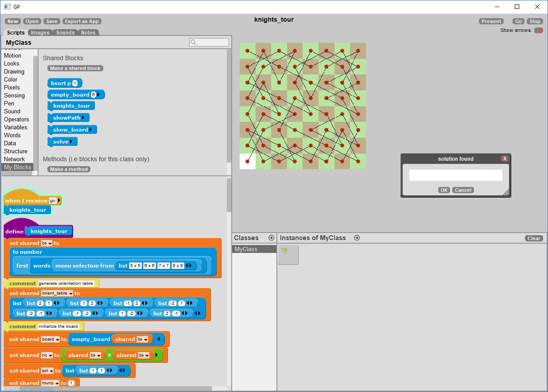Click the GP application icon in the title bar

coord(7,7)
